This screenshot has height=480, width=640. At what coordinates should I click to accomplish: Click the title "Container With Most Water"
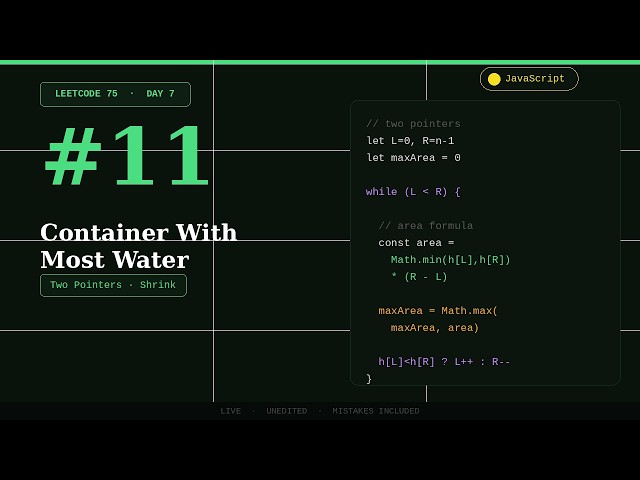tap(138, 246)
